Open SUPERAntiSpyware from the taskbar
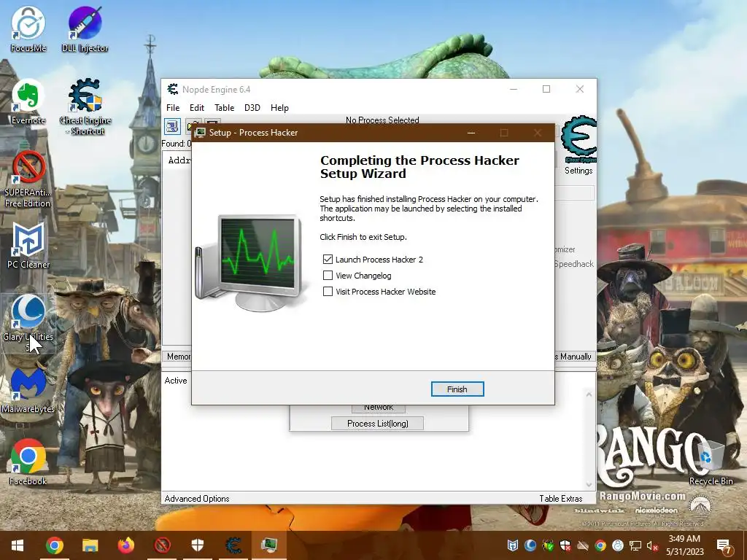The width and height of the screenshot is (747, 560). (162, 545)
